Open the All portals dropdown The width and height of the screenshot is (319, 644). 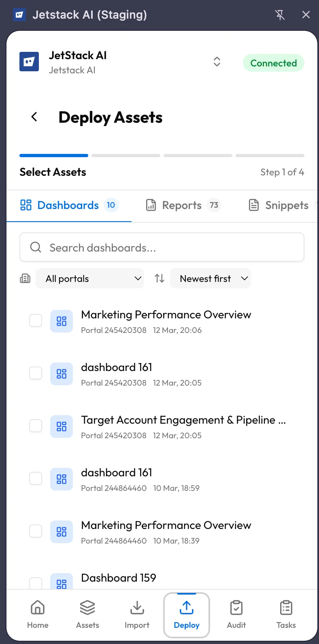(90, 278)
